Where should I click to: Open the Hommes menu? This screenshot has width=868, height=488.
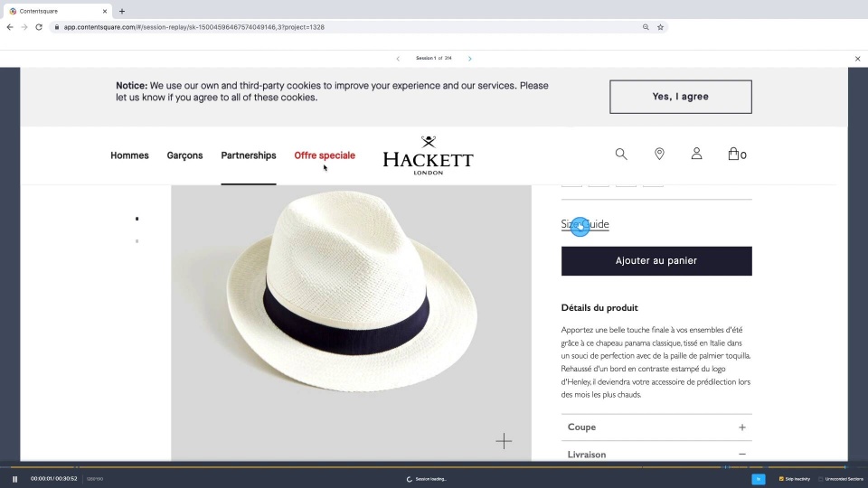129,155
